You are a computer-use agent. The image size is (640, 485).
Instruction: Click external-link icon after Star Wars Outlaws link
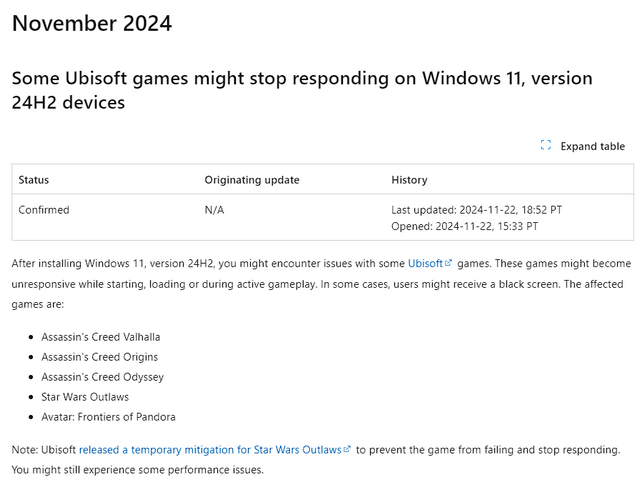click(347, 449)
